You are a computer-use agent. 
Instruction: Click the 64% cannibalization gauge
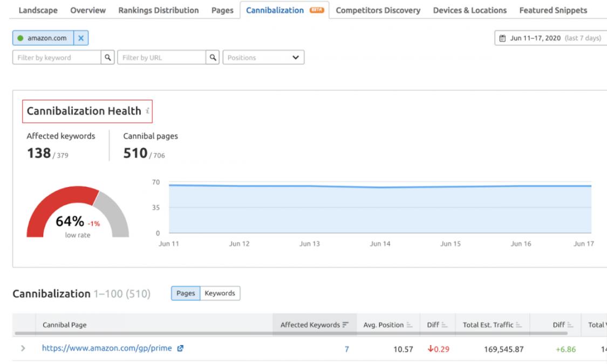point(77,211)
